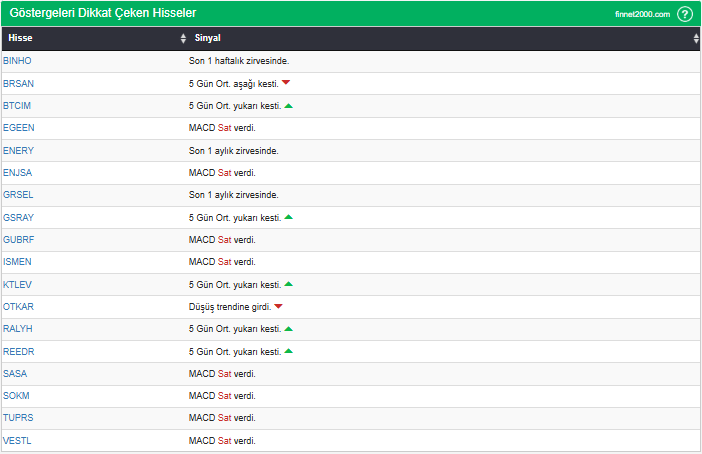This screenshot has height=454, width=702.
Task: Visit the finnet2000.com link
Action: click(x=642, y=15)
